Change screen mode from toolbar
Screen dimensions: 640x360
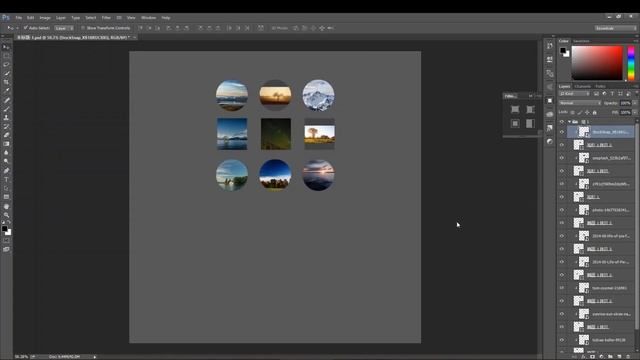tap(6, 249)
